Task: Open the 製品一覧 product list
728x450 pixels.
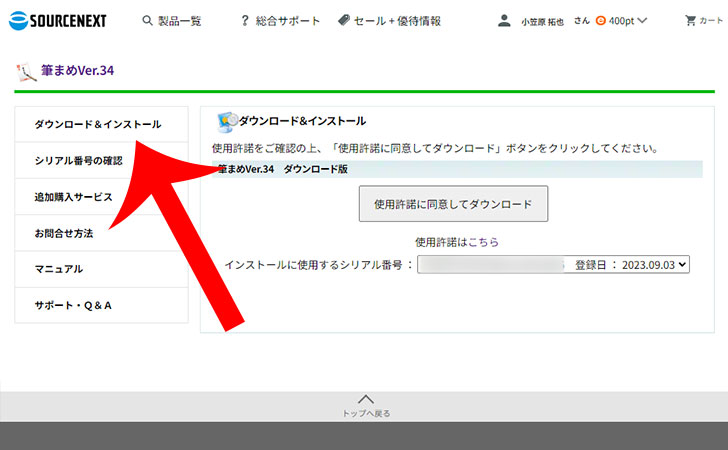Action: pos(180,21)
